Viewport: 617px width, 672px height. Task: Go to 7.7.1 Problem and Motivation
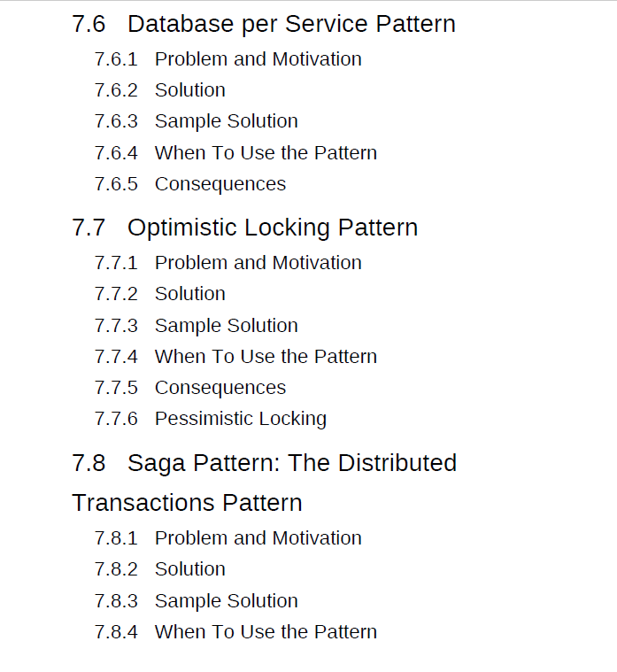[x=258, y=263]
